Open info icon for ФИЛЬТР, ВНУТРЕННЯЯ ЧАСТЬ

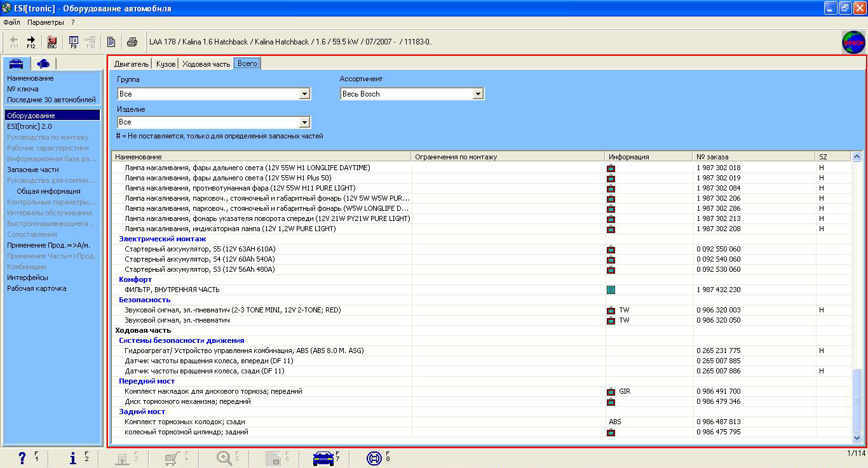pyautogui.click(x=611, y=290)
